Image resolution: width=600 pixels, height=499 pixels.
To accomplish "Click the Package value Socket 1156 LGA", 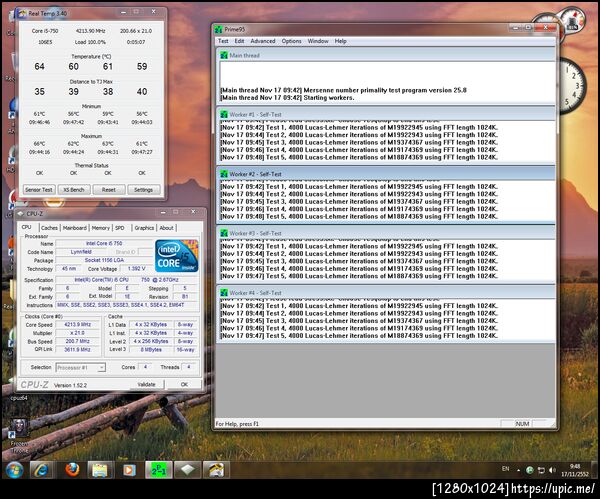I will click(104, 260).
